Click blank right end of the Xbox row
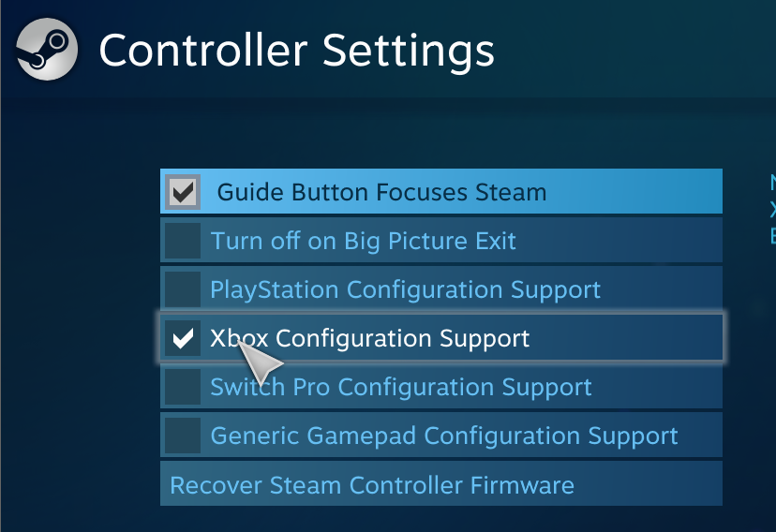The image size is (776, 532). coord(637,338)
